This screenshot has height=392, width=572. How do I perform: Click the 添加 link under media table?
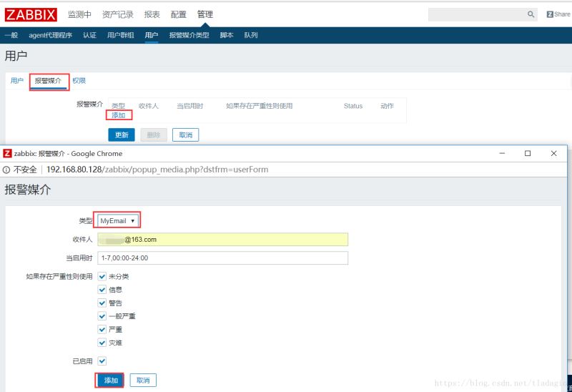pos(119,115)
